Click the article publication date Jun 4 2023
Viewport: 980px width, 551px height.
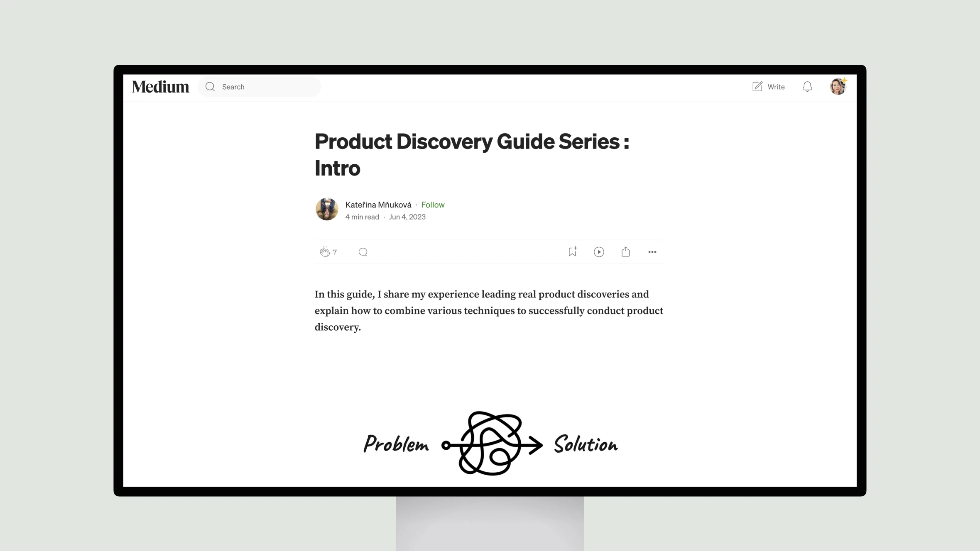pyautogui.click(x=407, y=217)
